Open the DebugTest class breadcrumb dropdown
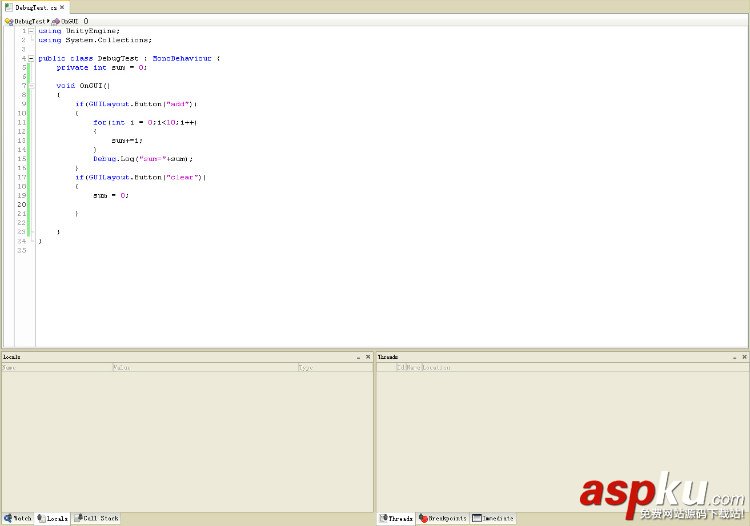 point(29,21)
